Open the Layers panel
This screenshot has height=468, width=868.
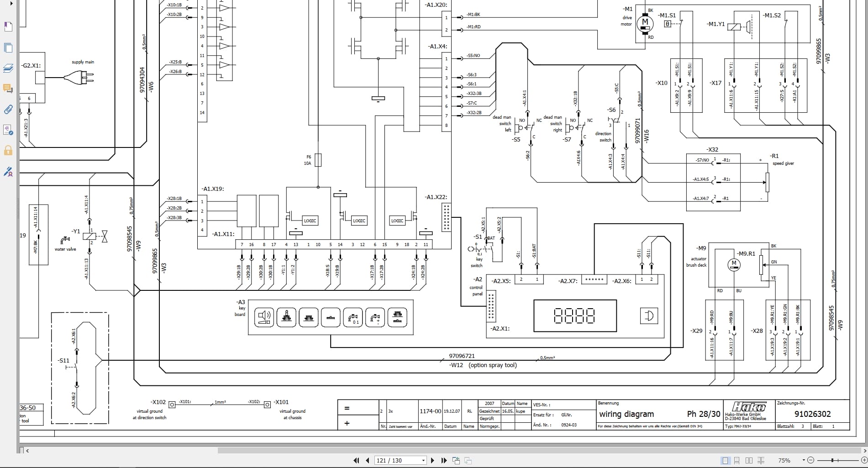point(8,68)
